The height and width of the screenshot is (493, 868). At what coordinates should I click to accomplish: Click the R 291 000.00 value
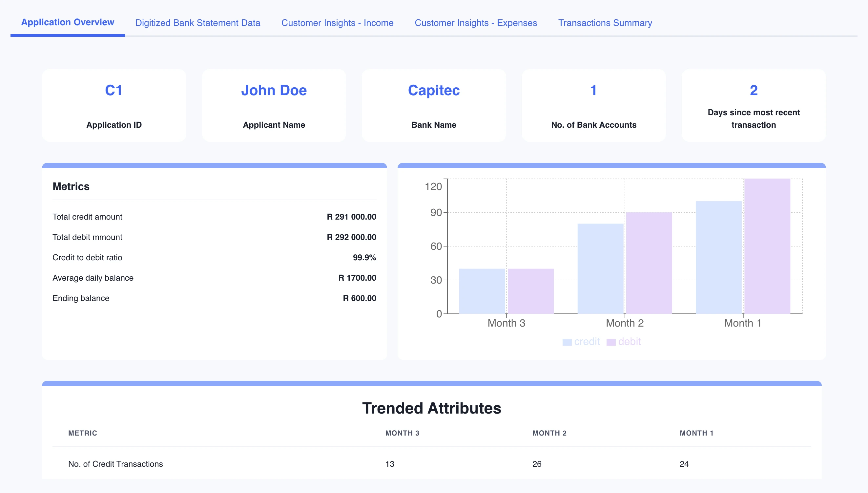click(351, 217)
